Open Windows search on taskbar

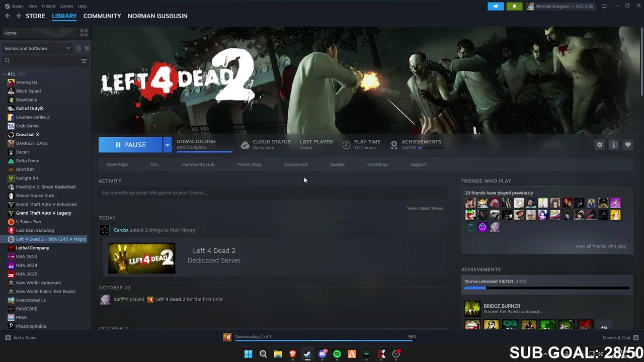[263, 354]
